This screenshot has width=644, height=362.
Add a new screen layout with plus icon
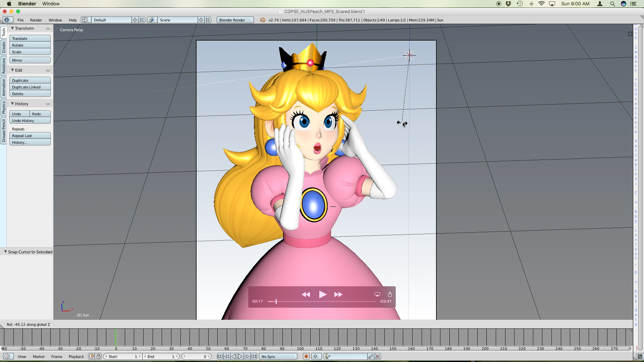coord(135,20)
